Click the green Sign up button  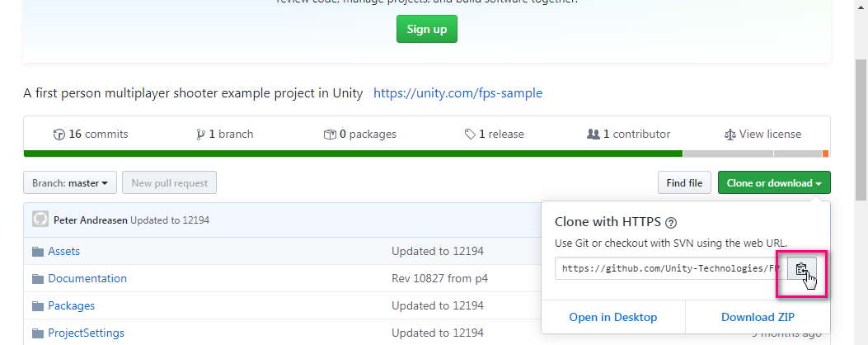[x=427, y=29]
